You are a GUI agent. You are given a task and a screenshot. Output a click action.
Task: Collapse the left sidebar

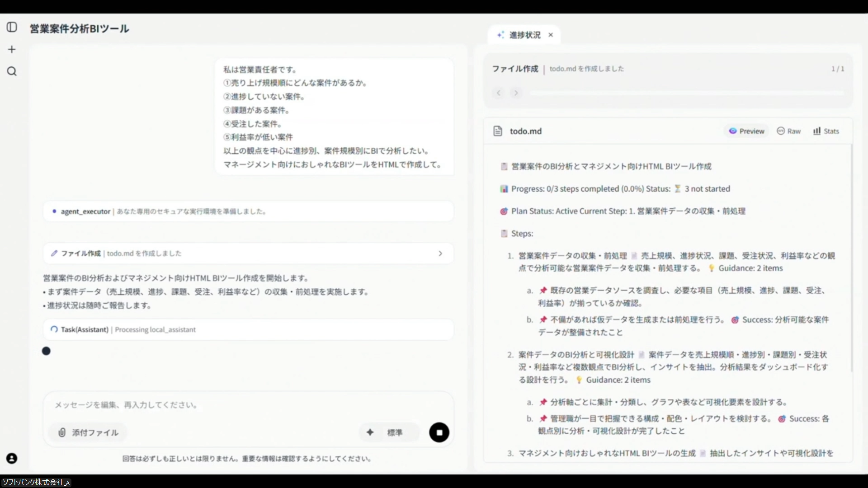(x=12, y=27)
